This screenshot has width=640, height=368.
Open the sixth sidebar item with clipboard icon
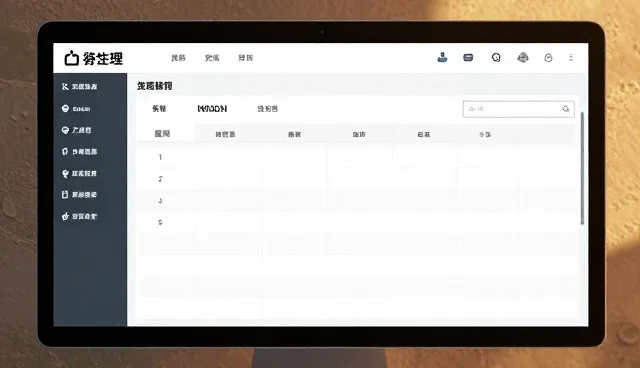[79, 195]
